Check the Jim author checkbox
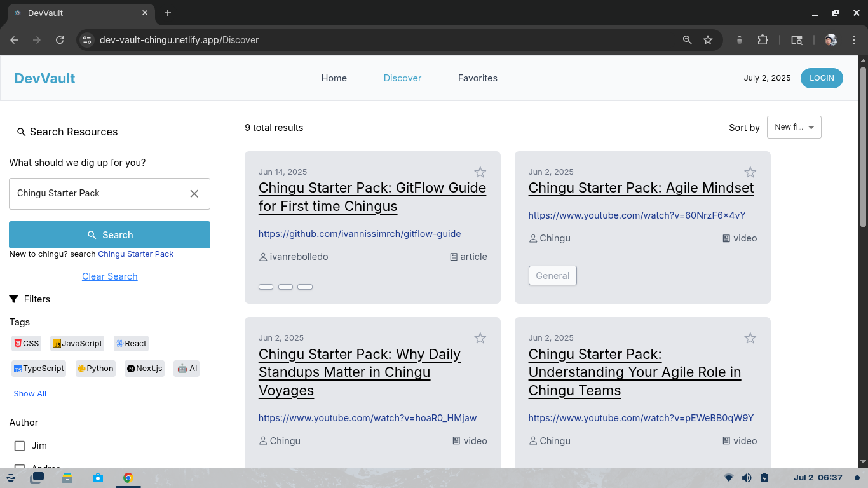 coord(20,446)
